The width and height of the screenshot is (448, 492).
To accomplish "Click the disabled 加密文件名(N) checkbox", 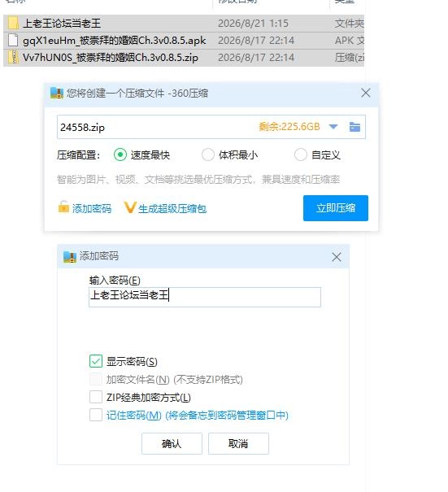I will pyautogui.click(x=96, y=379).
